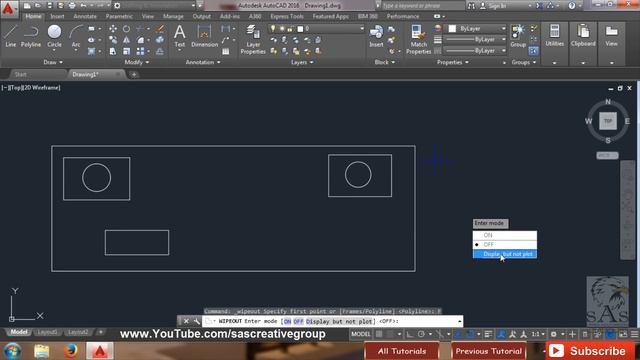Viewport: 640px width, 360px height.
Task: Expand the Properties panel
Action: pos(453,62)
